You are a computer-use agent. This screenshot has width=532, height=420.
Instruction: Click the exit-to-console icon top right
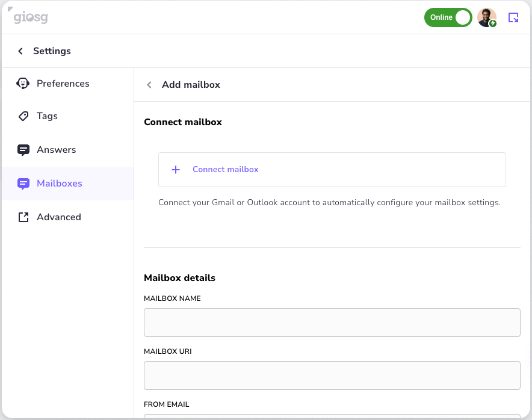pyautogui.click(x=513, y=17)
